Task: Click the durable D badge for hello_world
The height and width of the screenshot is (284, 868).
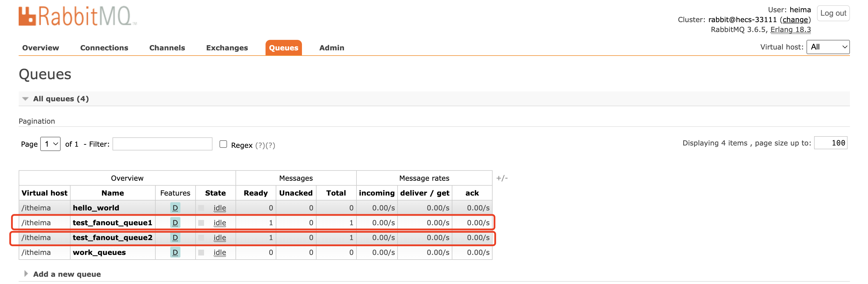Action: click(175, 207)
